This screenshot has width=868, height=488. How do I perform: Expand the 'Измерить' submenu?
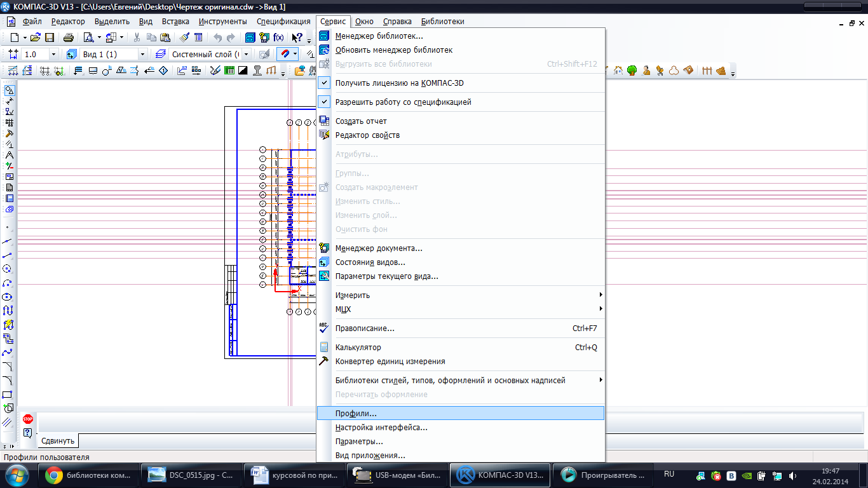point(461,295)
